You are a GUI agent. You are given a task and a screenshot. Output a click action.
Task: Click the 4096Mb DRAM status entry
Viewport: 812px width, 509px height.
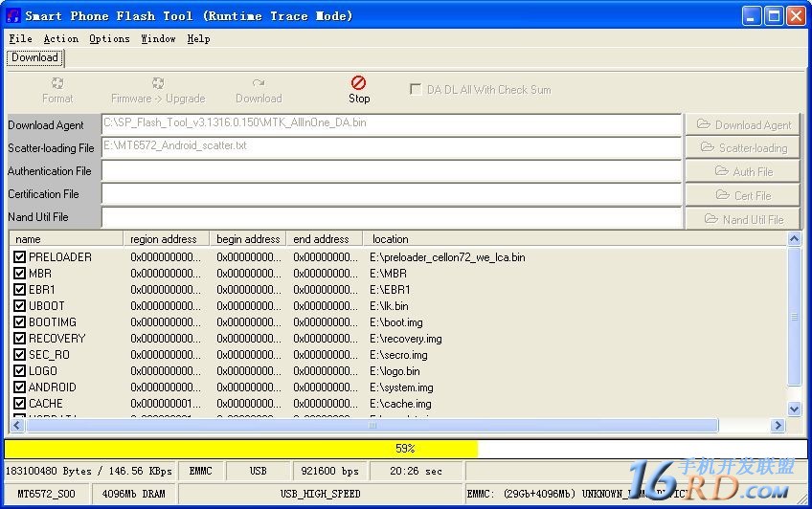[x=134, y=494]
